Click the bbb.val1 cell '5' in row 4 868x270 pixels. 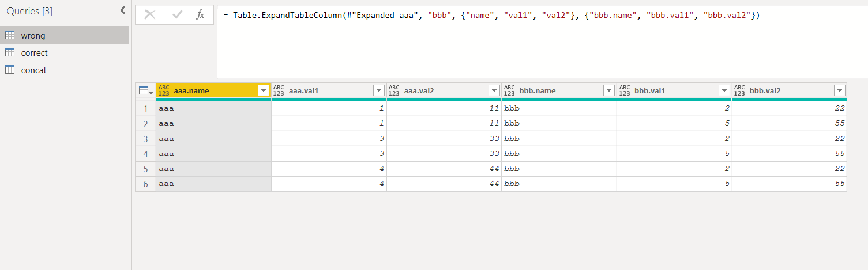pos(674,154)
